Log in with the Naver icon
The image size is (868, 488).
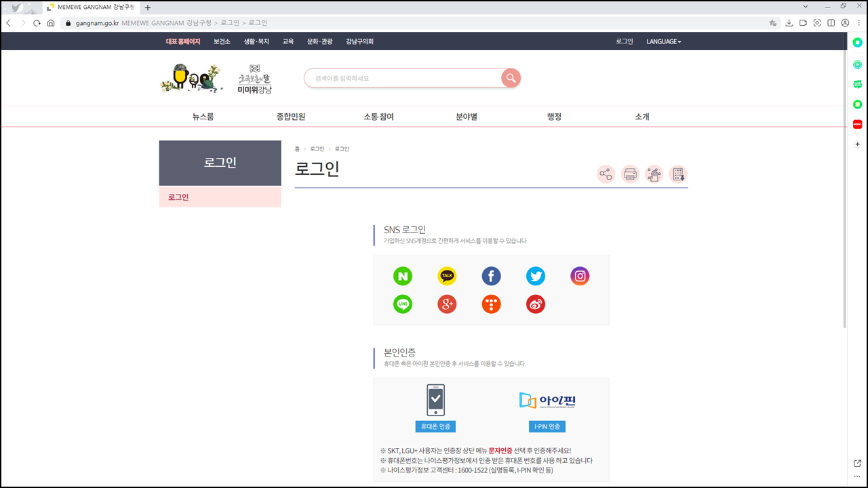pos(403,276)
